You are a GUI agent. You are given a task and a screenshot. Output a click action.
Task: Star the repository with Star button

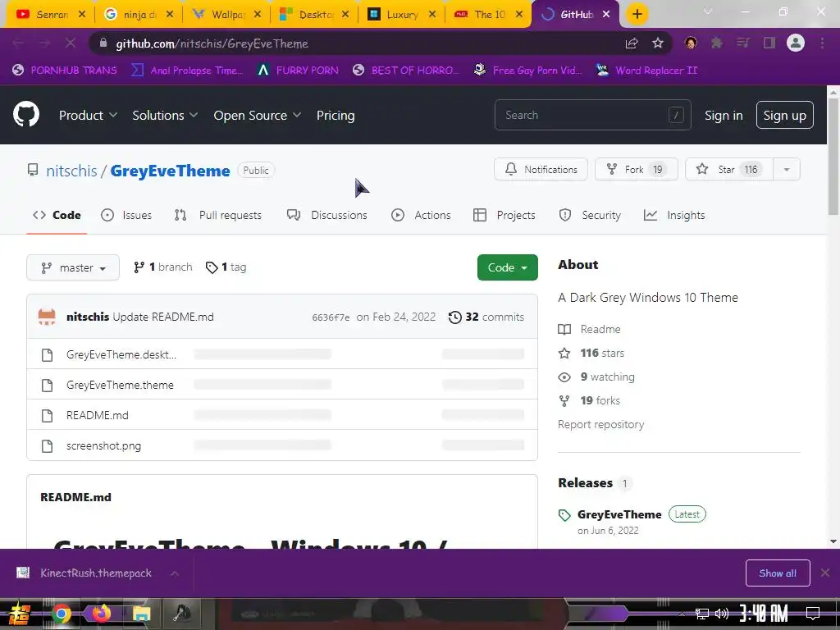click(729, 169)
